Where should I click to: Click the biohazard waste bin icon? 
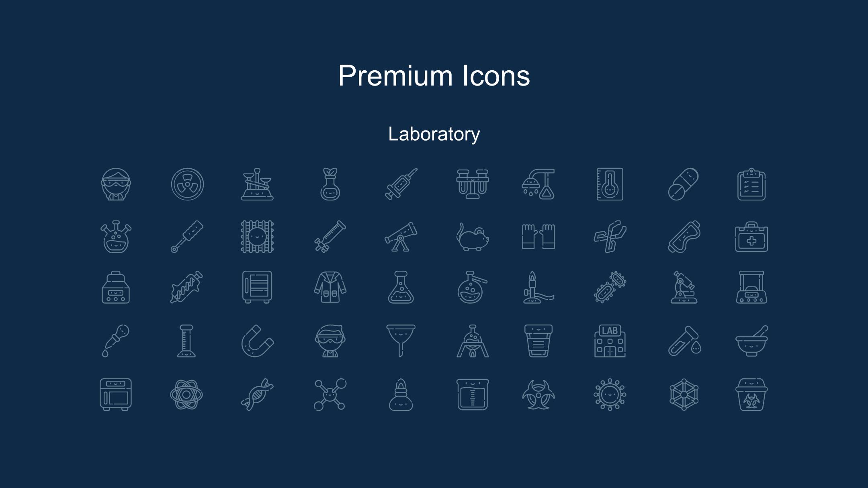pyautogui.click(x=751, y=394)
